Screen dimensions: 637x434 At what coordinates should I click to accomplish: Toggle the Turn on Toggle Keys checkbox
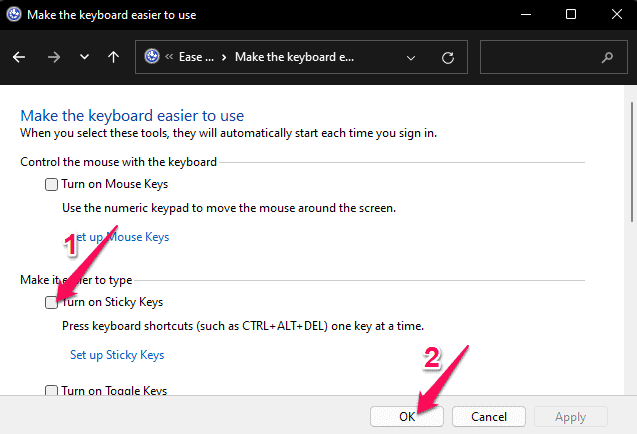[x=52, y=391]
